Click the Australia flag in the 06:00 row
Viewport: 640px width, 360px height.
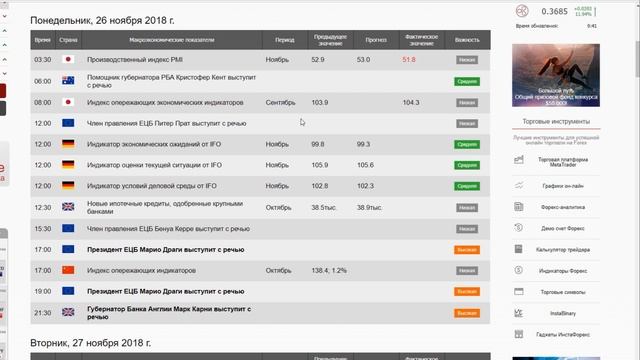tap(68, 81)
